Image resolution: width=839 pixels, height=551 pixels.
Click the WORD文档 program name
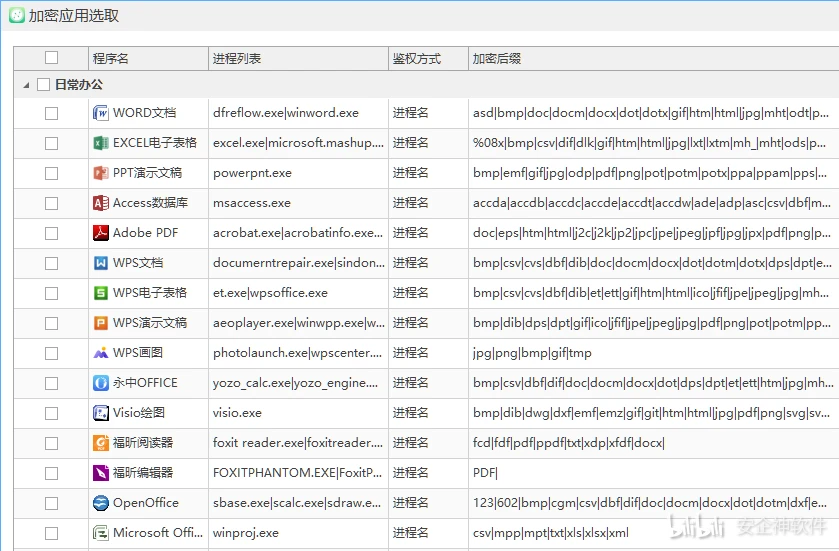click(144, 113)
